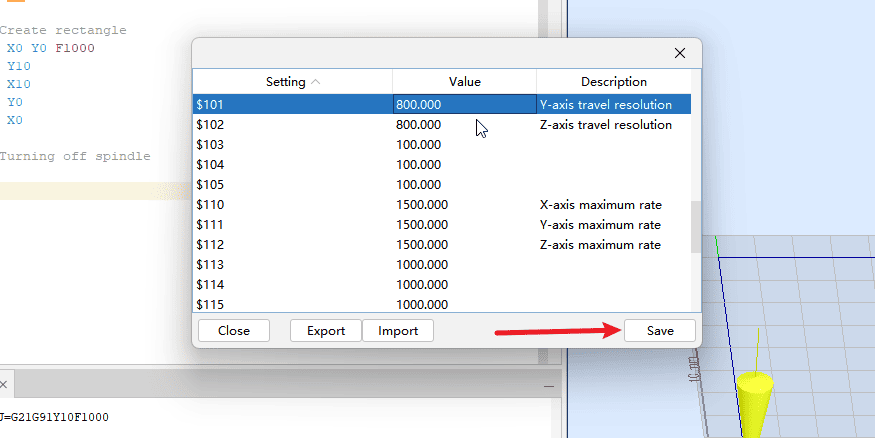The image size is (875, 438).
Task: Select the $103 setting row
Action: coord(290,145)
